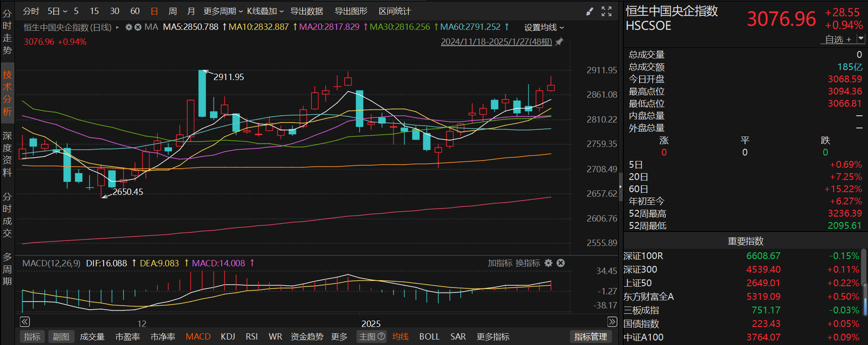The width and height of the screenshot is (868, 345).
Task: Open the 更多 sub-chart indicators menu
Action: (339, 336)
